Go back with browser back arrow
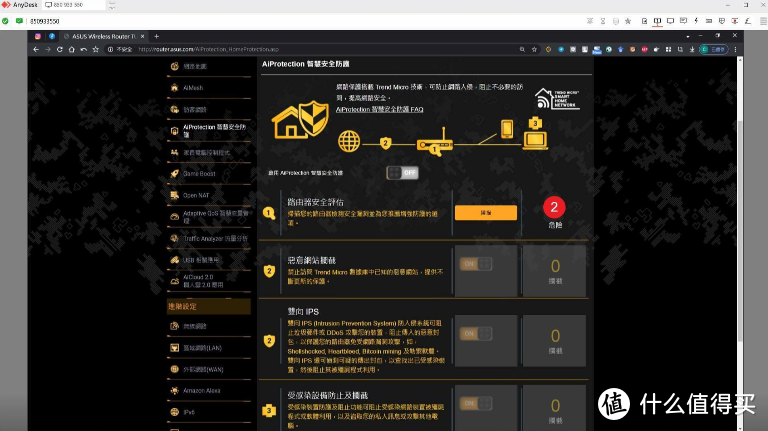 tap(36, 49)
